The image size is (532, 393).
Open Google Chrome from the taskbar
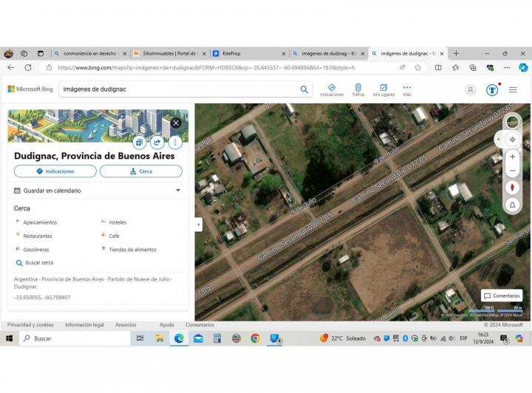pos(256,338)
